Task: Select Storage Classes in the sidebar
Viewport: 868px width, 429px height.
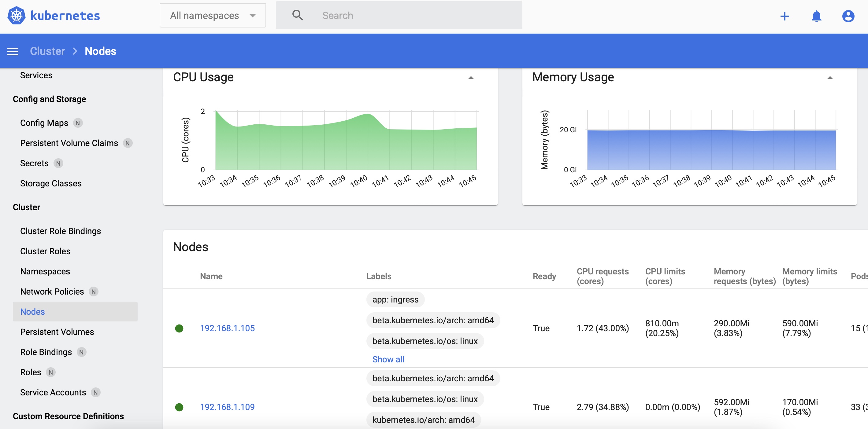Action: [50, 183]
